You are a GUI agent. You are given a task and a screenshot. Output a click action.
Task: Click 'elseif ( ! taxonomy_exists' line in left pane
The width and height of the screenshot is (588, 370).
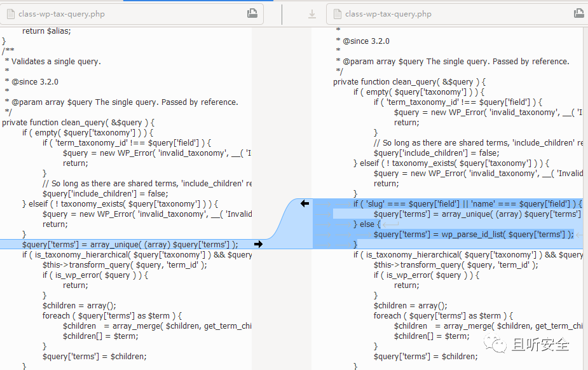coord(120,204)
